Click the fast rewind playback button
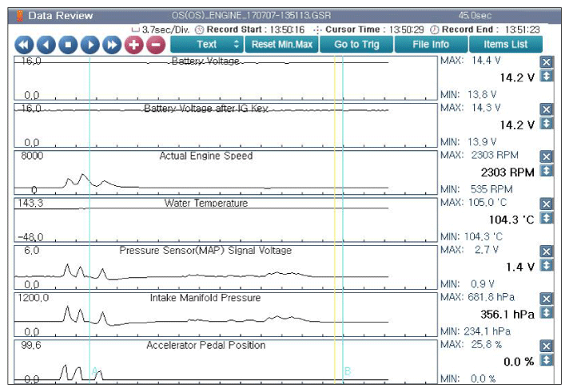569x392 pixels. pyautogui.click(x=24, y=45)
